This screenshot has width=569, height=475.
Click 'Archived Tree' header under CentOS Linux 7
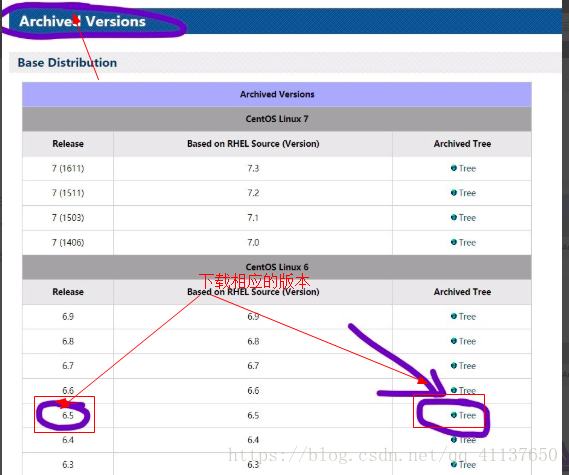point(462,144)
